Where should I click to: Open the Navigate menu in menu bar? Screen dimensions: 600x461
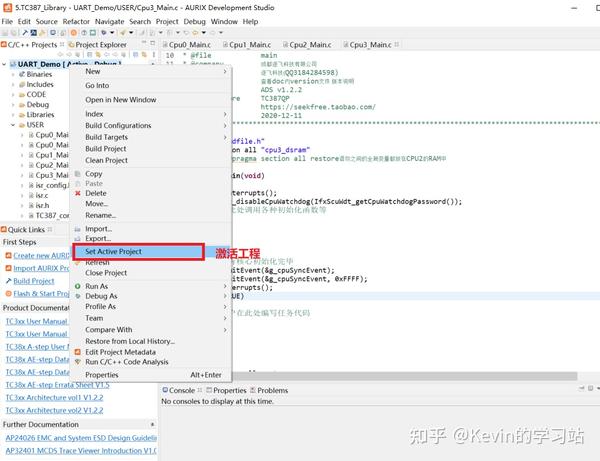[109, 21]
